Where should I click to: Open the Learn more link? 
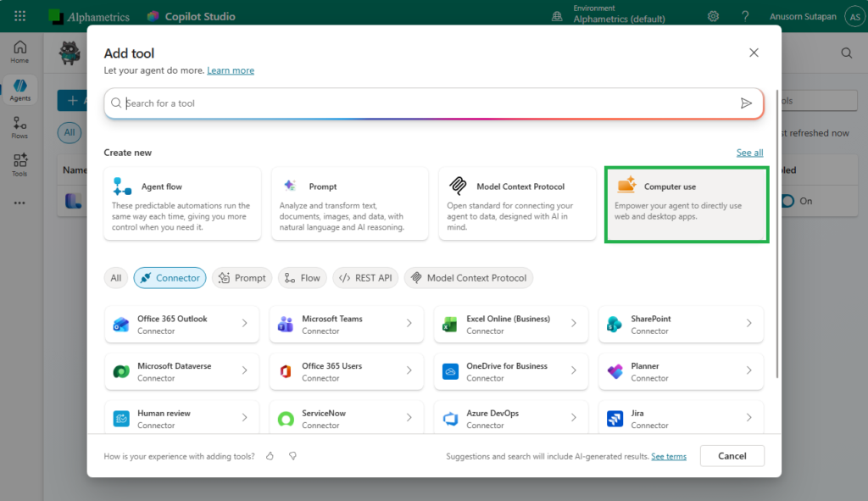tap(231, 70)
